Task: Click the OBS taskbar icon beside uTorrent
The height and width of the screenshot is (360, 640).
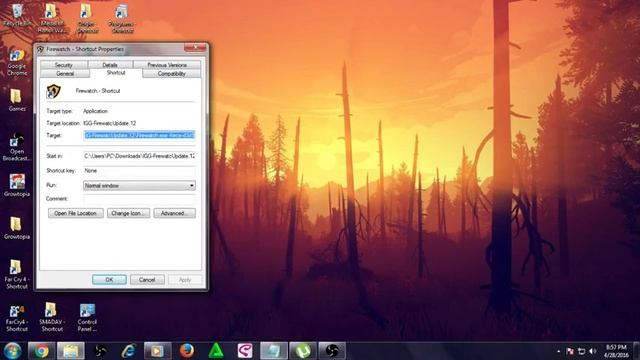Action: pyautogui.click(x=332, y=351)
